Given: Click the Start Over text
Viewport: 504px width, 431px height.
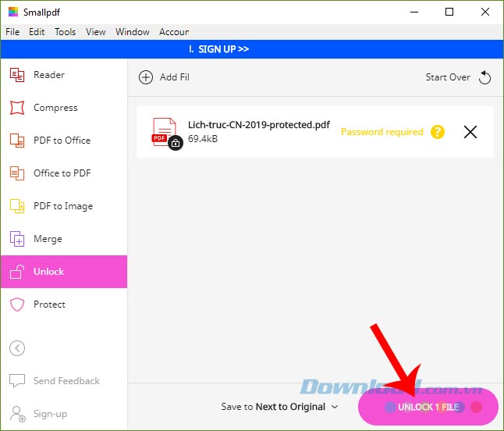Looking at the screenshot, I should pyautogui.click(x=448, y=77).
